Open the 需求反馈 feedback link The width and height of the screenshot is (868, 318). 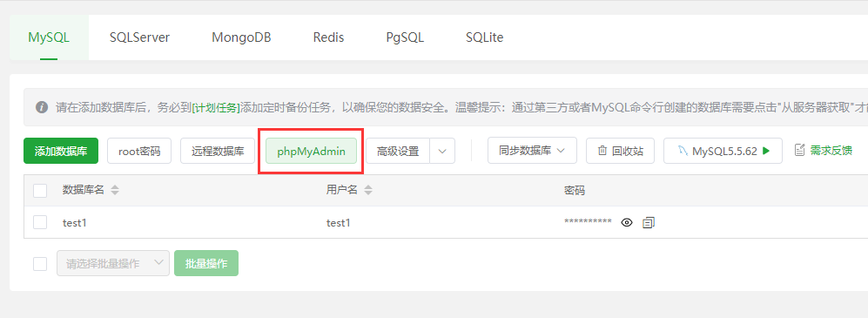pos(823,150)
